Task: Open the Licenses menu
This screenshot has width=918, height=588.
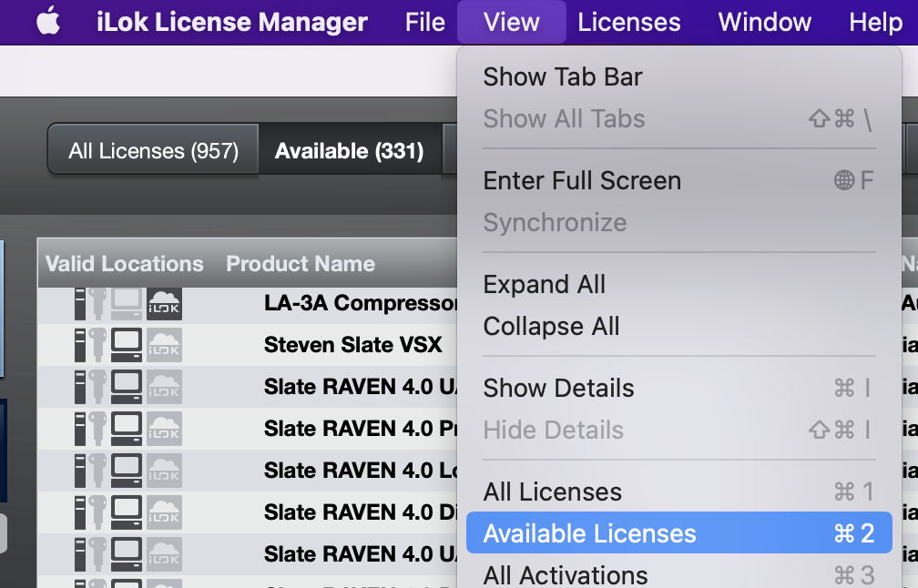Action: (x=628, y=22)
